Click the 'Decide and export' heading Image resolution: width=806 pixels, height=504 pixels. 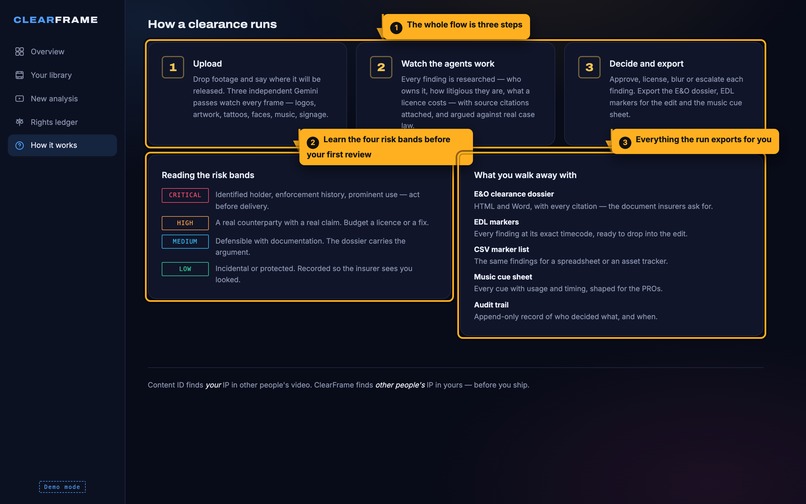(647, 64)
